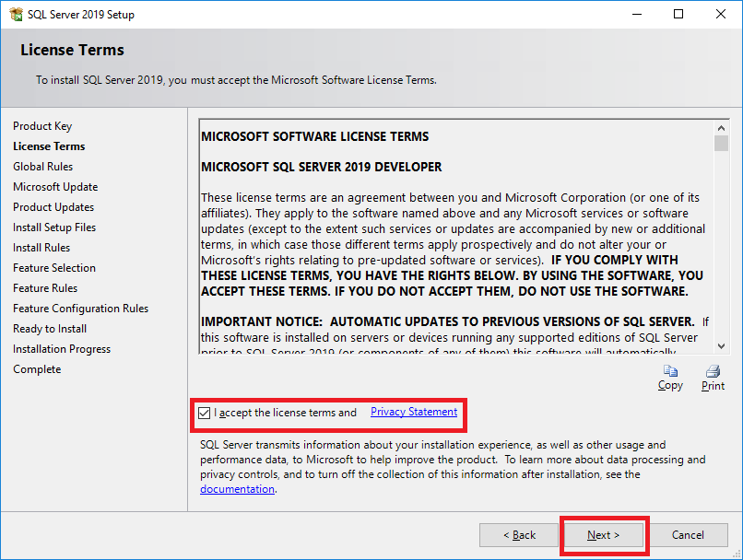Close the SQL Server Setup window

point(721,14)
